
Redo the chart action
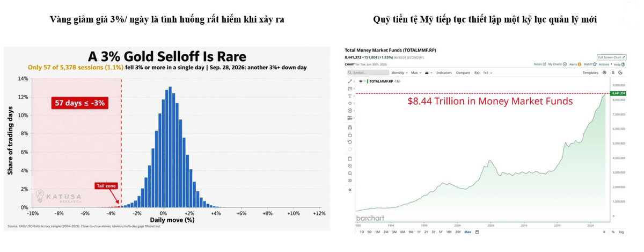350,149
